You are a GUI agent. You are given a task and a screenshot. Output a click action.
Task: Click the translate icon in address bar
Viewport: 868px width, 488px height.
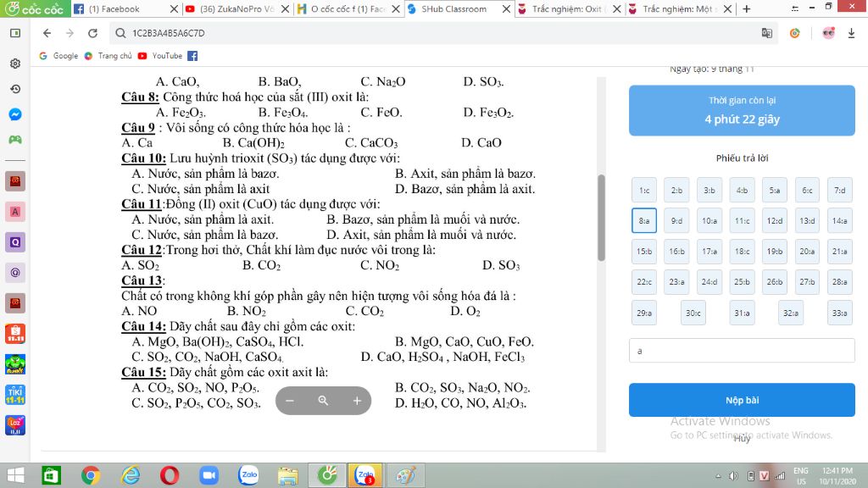click(766, 33)
